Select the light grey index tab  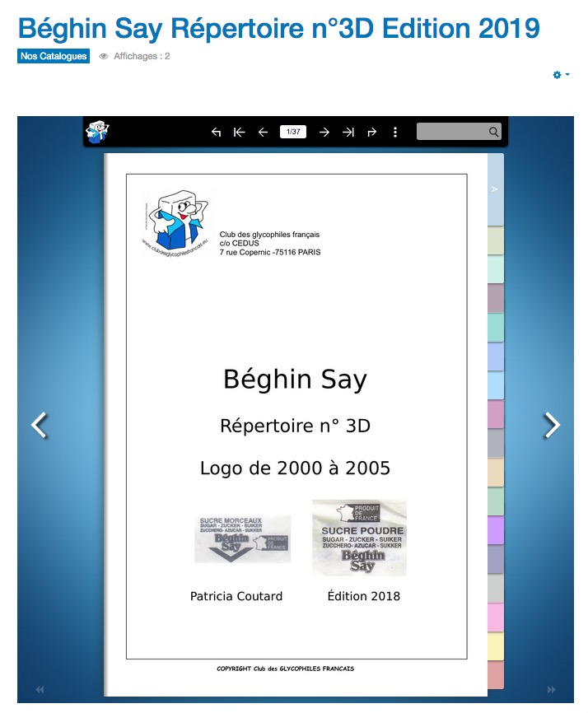point(495,589)
